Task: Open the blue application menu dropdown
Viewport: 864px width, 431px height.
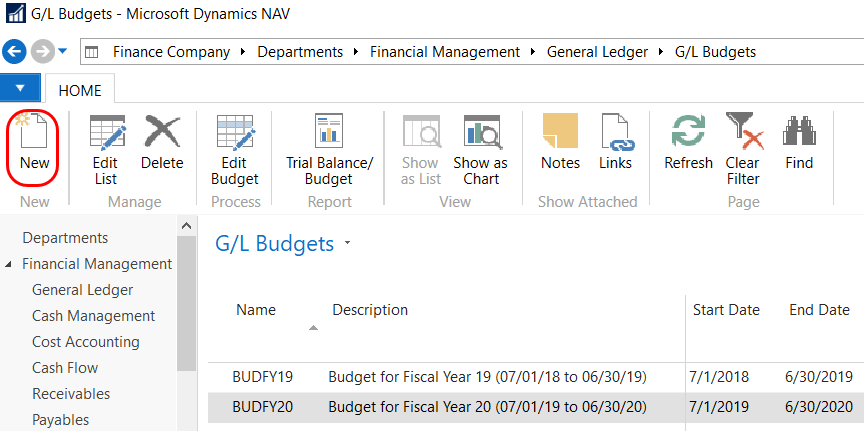Action: coord(20,89)
